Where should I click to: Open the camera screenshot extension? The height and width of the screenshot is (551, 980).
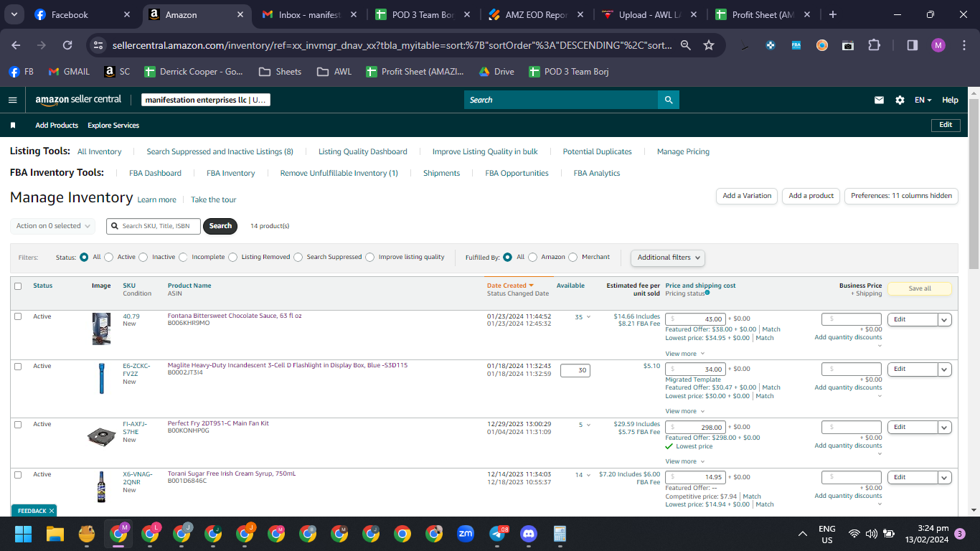point(848,45)
